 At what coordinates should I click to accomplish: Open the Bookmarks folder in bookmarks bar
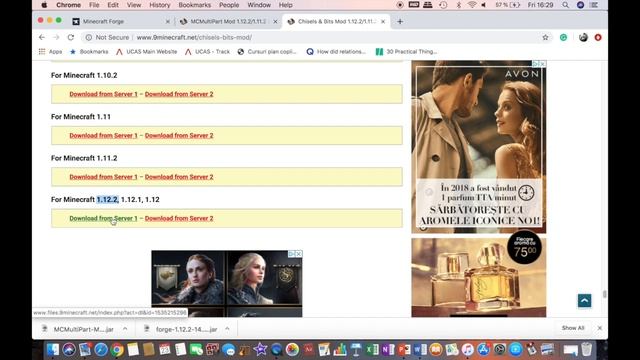click(89, 51)
